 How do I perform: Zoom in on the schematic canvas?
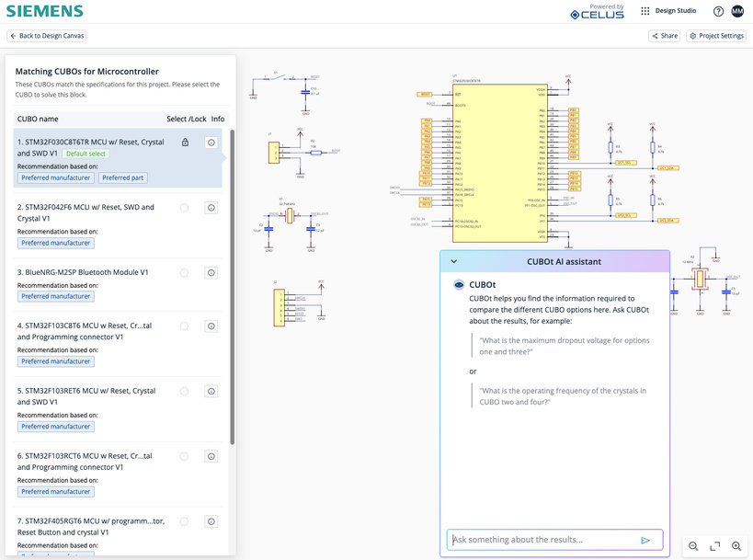(x=736, y=546)
